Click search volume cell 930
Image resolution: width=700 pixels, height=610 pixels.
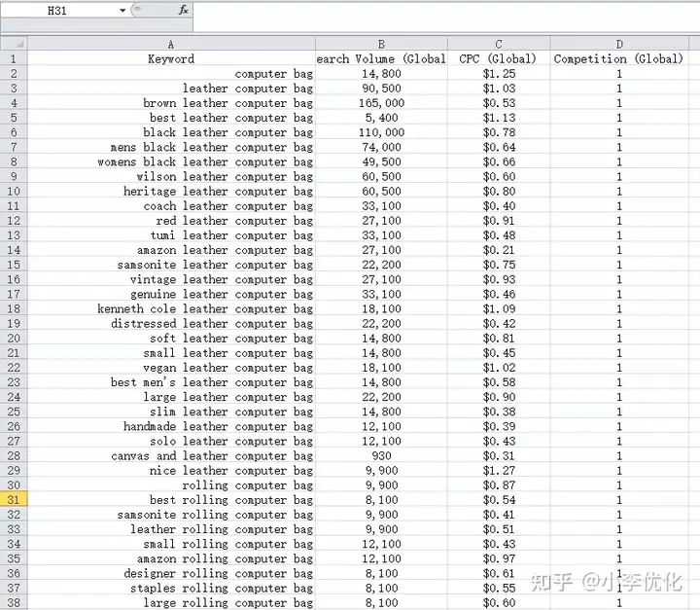(381, 456)
